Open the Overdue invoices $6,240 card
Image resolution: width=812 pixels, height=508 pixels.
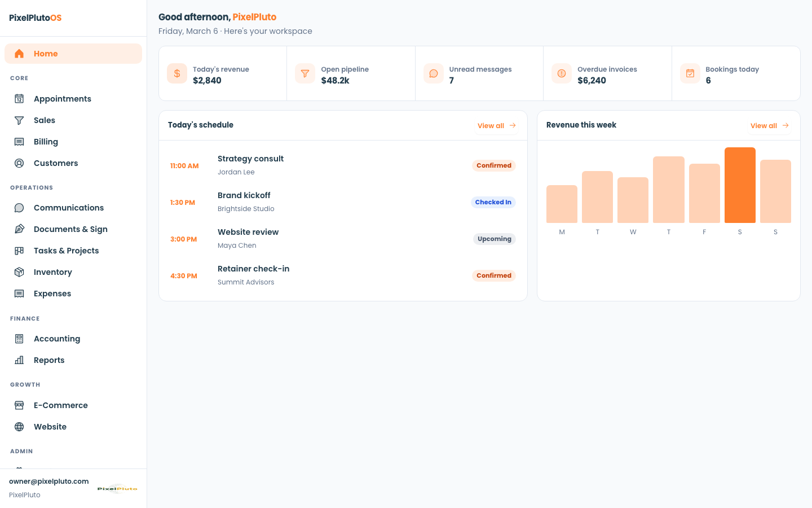click(x=607, y=73)
